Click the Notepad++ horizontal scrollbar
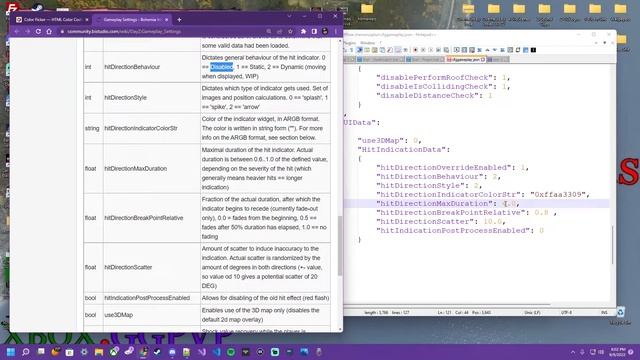Viewport: 640px width, 360px height. click(x=448, y=304)
